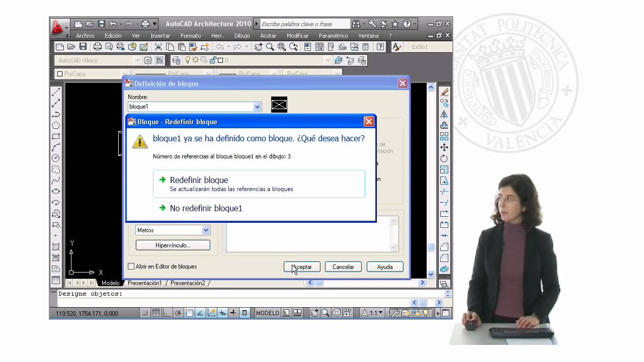Viewport: 644px width, 362px height.
Task: Open the Paramétrico menu
Action: [333, 36]
